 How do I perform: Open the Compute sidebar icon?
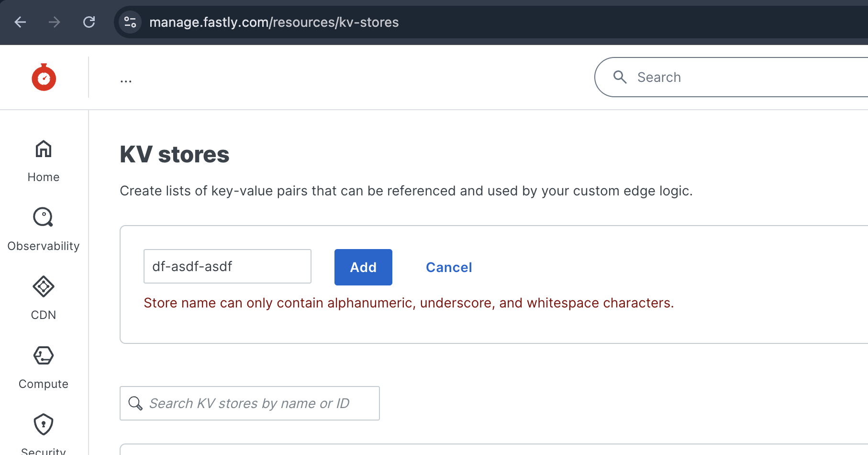point(44,355)
